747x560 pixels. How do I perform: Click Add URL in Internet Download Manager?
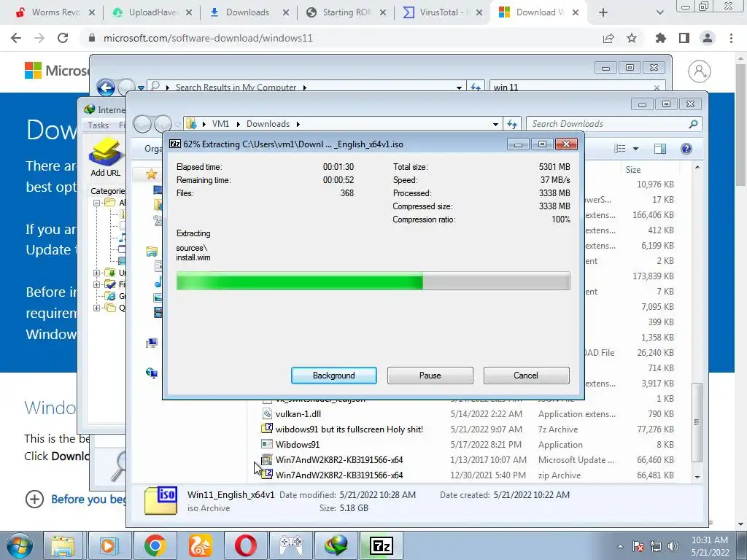point(105,157)
